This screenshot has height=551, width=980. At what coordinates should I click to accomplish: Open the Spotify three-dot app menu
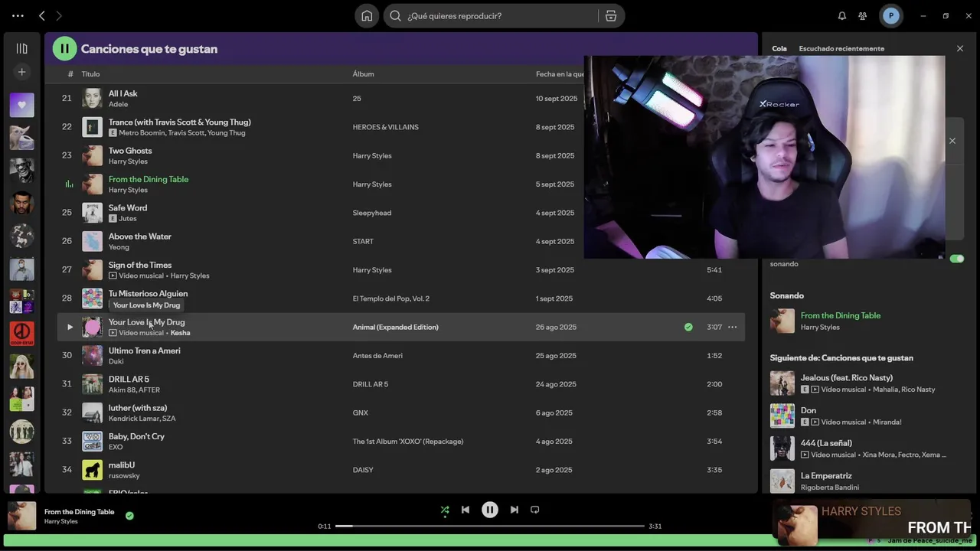(18, 15)
